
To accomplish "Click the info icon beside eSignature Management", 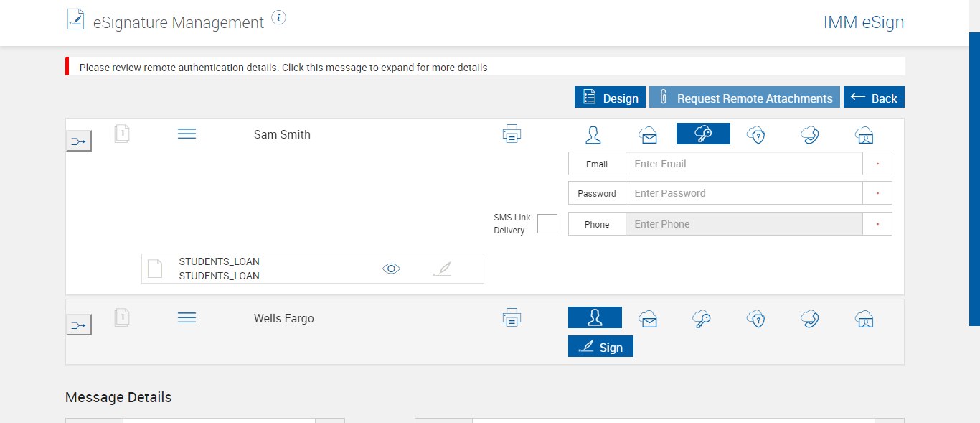I will (x=279, y=18).
